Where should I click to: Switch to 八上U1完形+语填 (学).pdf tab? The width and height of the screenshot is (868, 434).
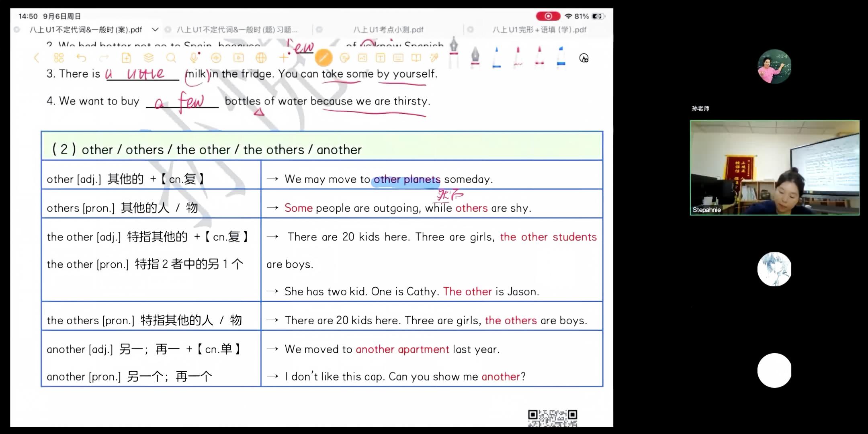539,30
